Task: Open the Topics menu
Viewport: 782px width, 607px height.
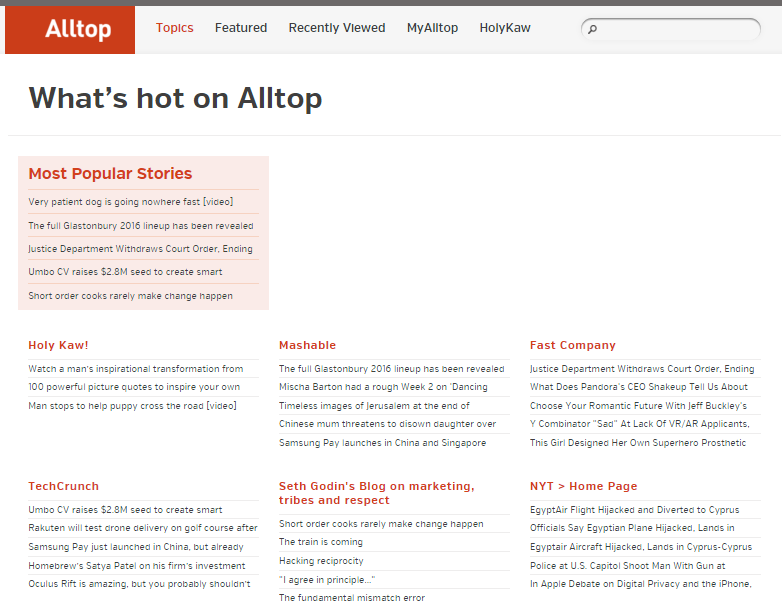Action: click(x=174, y=28)
